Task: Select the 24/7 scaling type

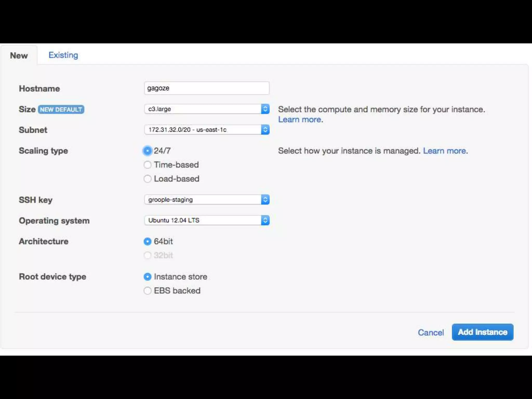Action: pyautogui.click(x=147, y=151)
